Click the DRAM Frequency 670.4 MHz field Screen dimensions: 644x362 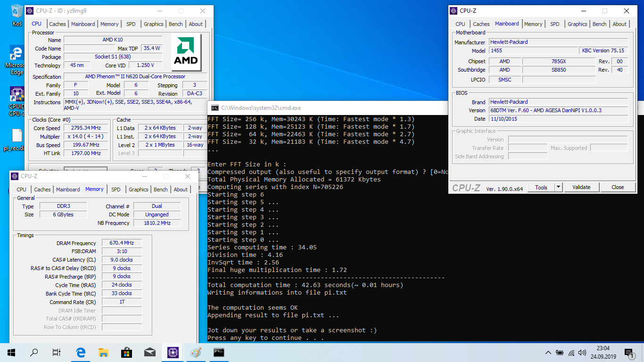tap(122, 243)
